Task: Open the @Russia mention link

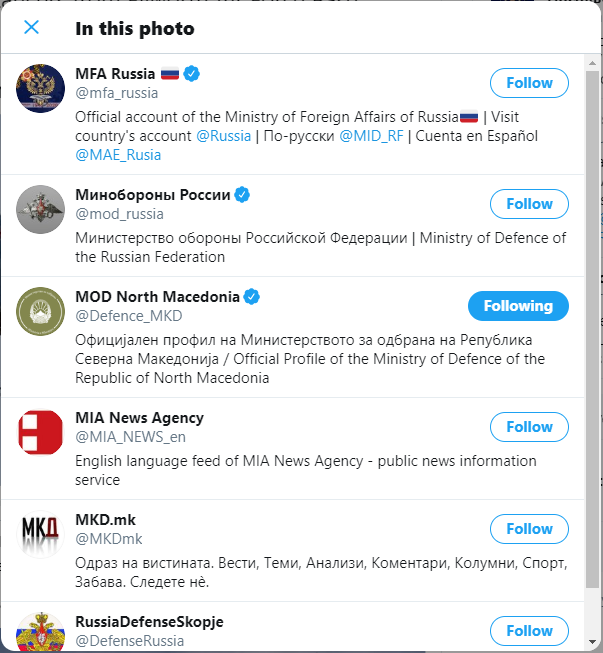Action: [224, 136]
